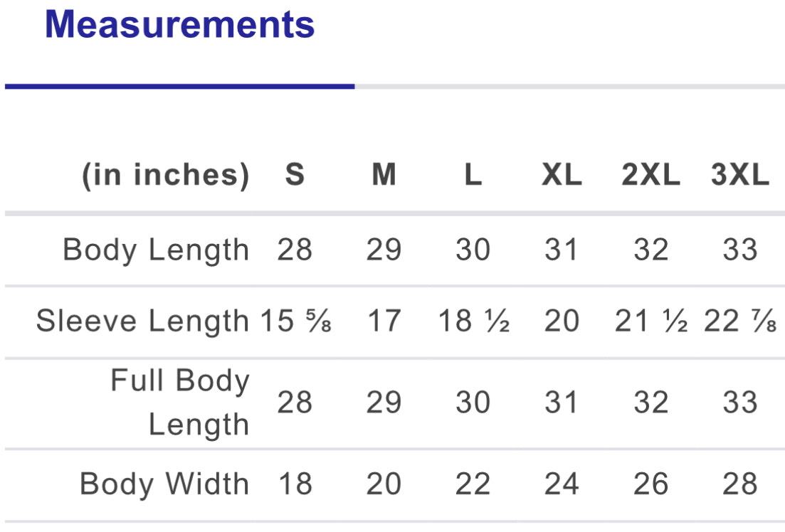The image size is (785, 532).
Task: Click Body Width value 18 for S
Action: click(x=295, y=484)
